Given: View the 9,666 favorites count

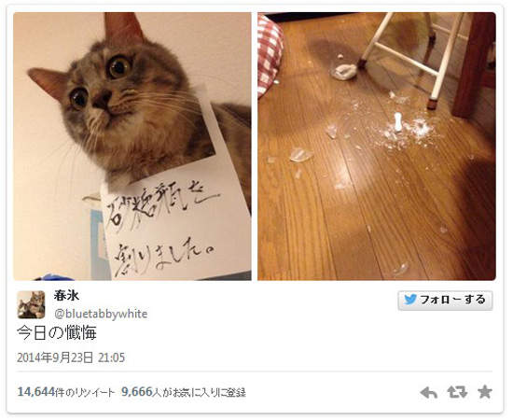Looking at the screenshot, I should (137, 391).
